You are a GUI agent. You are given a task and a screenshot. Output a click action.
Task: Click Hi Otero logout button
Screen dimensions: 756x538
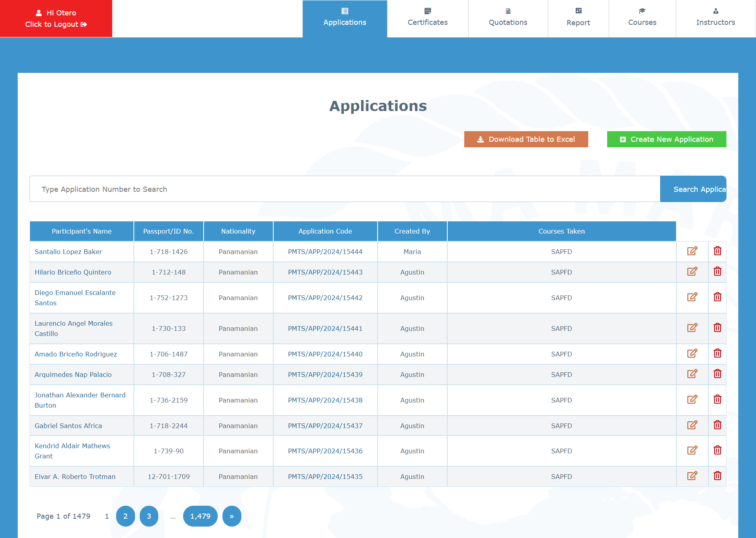56,19
